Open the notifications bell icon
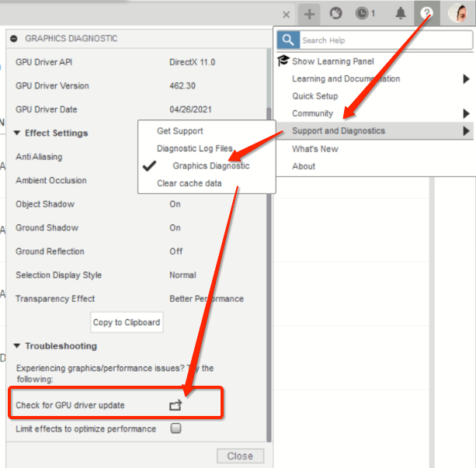Screen dimensions: 476x468 tap(401, 13)
